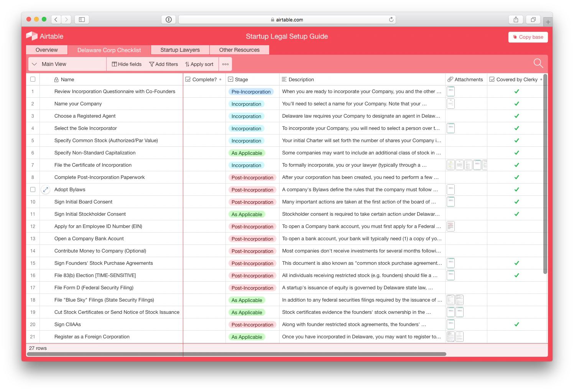Click the more options ellipsis icon
Screen dimensions: 574x392
tap(225, 64)
